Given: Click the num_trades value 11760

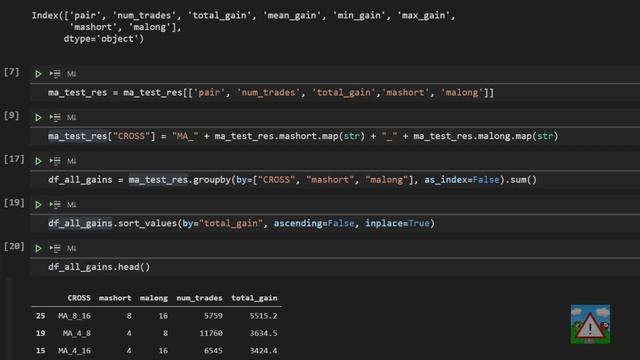Looking at the screenshot, I should coord(211,333).
